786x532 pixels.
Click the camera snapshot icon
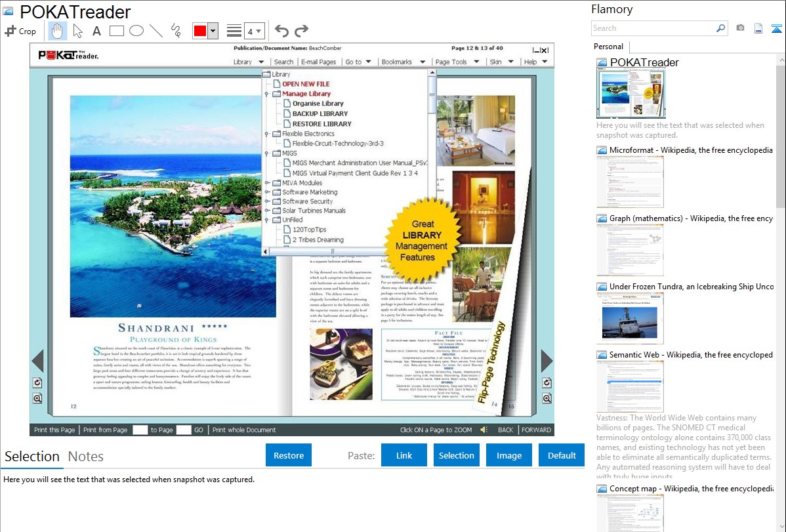click(x=740, y=28)
